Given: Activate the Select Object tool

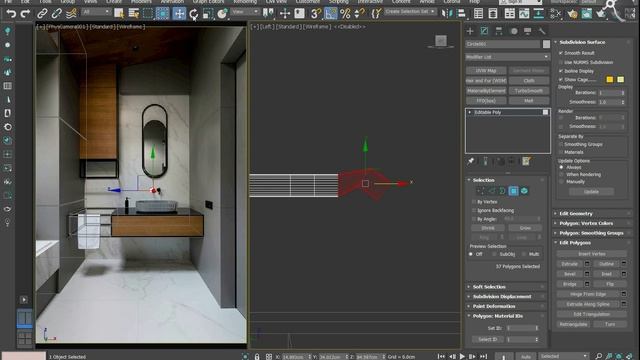Looking at the screenshot, I should [x=119, y=13].
